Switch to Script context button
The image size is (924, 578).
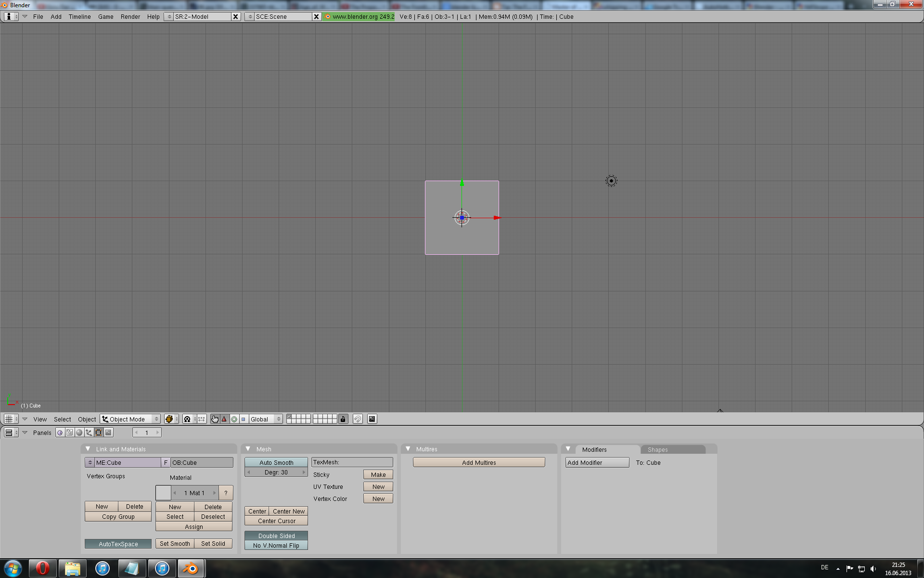(70, 433)
